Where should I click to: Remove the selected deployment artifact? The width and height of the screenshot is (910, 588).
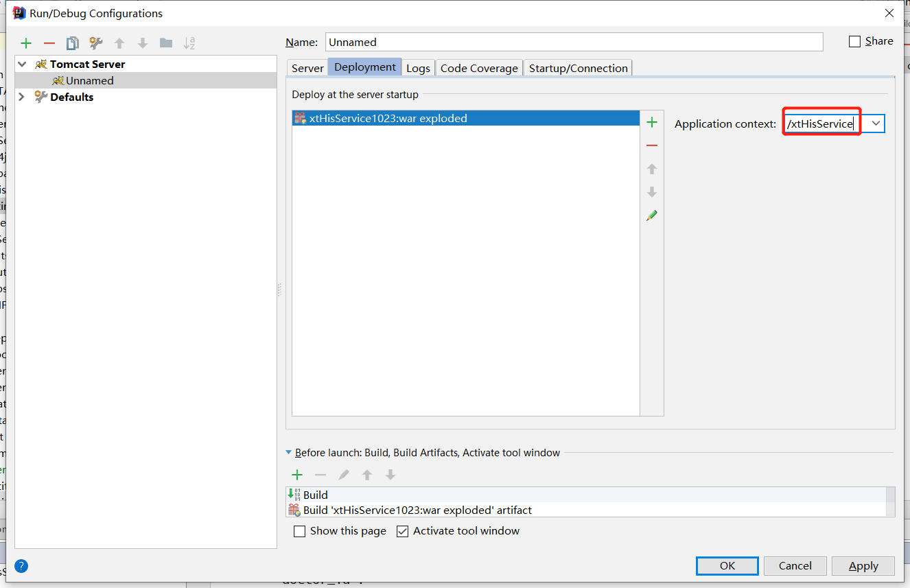652,145
